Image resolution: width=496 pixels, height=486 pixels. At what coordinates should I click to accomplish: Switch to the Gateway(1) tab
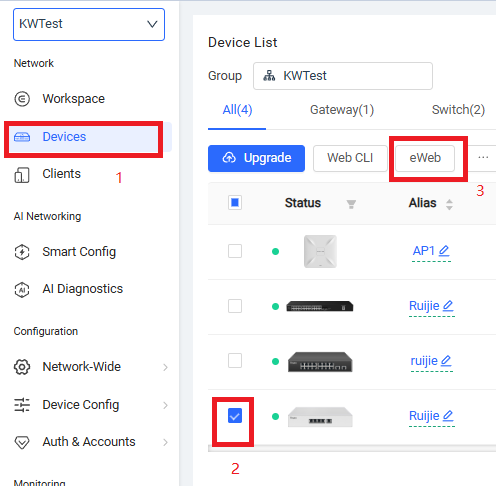coord(342,110)
